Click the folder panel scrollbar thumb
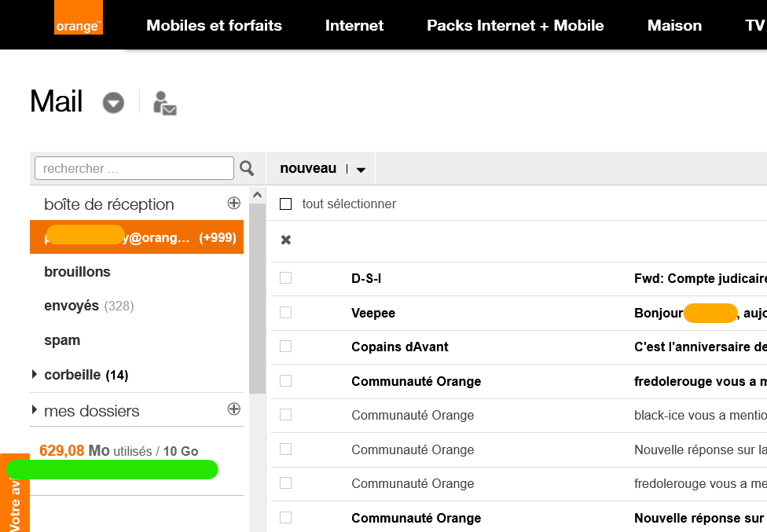The image size is (767, 532). (x=257, y=299)
